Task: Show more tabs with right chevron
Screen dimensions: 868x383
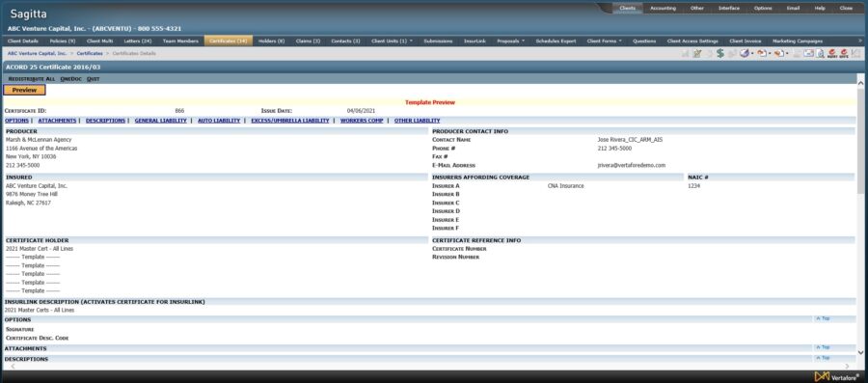Action: point(859,41)
